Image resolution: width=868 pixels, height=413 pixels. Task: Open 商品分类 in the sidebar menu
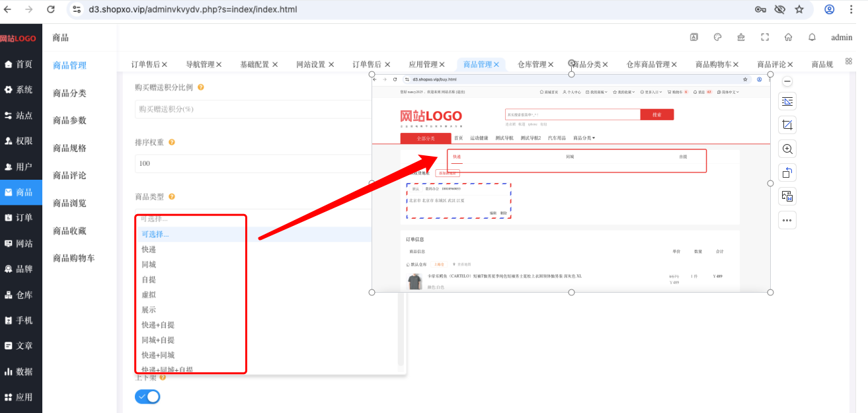click(69, 93)
